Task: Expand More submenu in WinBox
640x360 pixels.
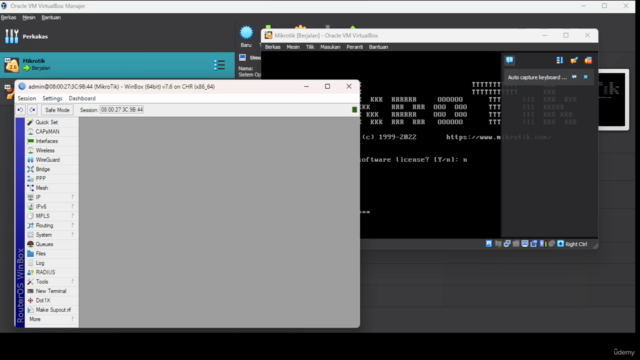Action: click(51, 319)
